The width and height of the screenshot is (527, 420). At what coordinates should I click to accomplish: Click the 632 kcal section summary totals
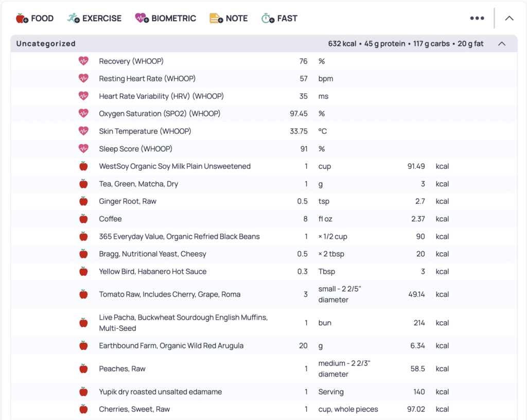[x=406, y=44]
